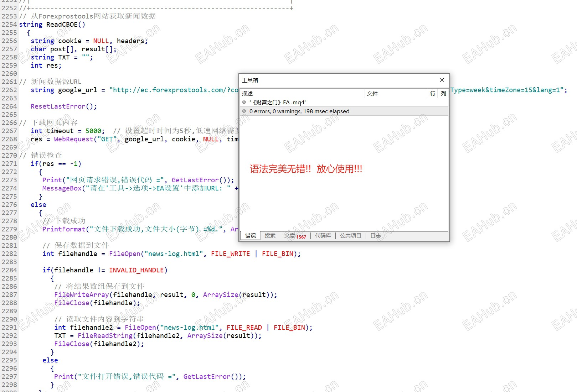The height and width of the screenshot is (392, 577).
Task: Open the 文章 tab
Action: click(295, 236)
